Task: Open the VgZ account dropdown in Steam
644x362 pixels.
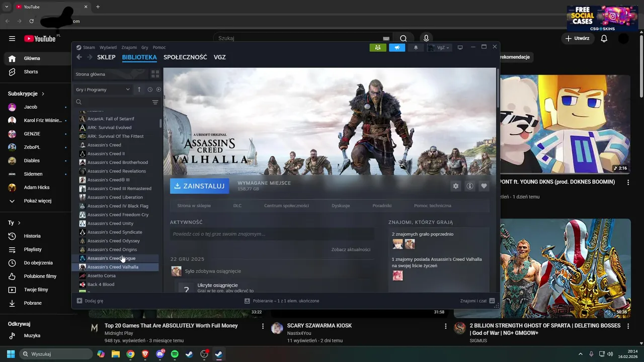Action: pos(439,47)
